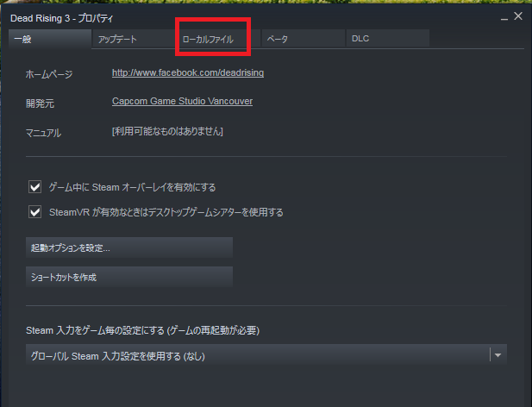This screenshot has width=532, height=407.
Task: Close the Dead Rising 3 properties window
Action: tap(518, 16)
